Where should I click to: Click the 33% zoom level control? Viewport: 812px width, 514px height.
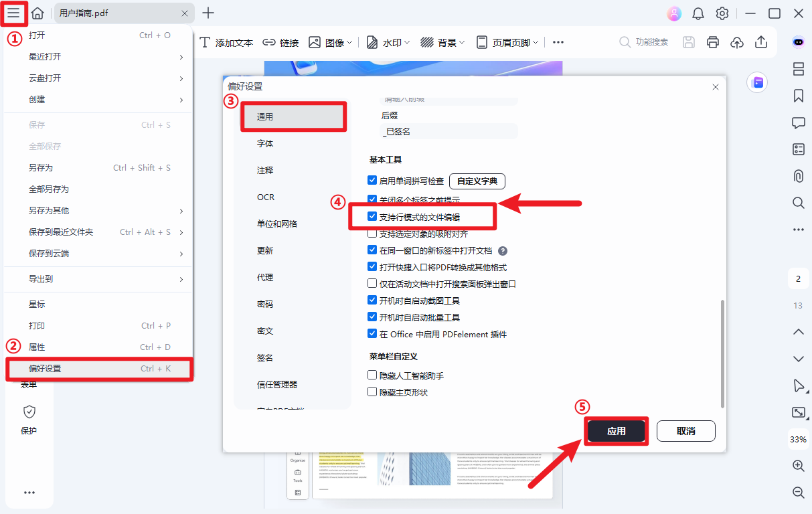798,439
